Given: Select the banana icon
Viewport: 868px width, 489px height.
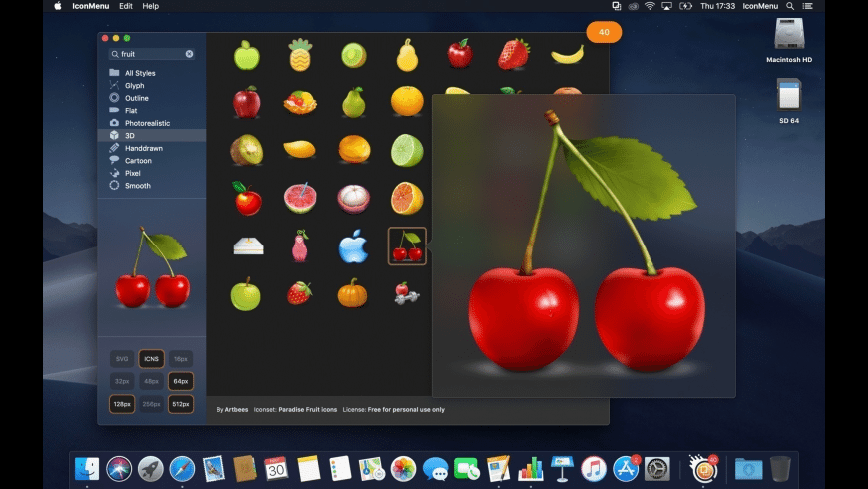Looking at the screenshot, I should 567,55.
